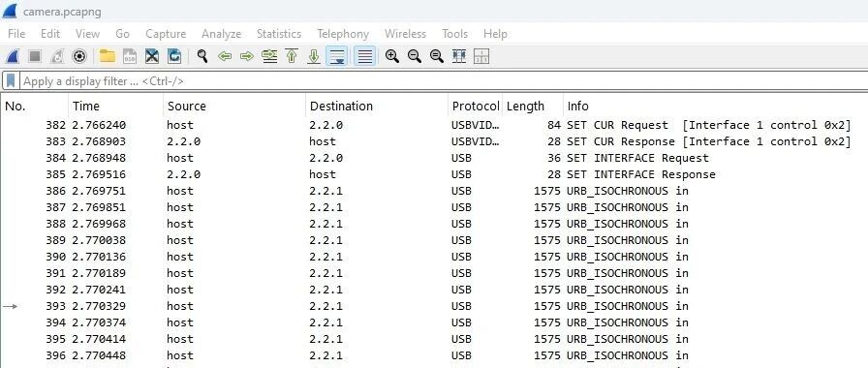Select packet 383 SET CUR Response
The image size is (868, 368).
pyautogui.click(x=434, y=141)
